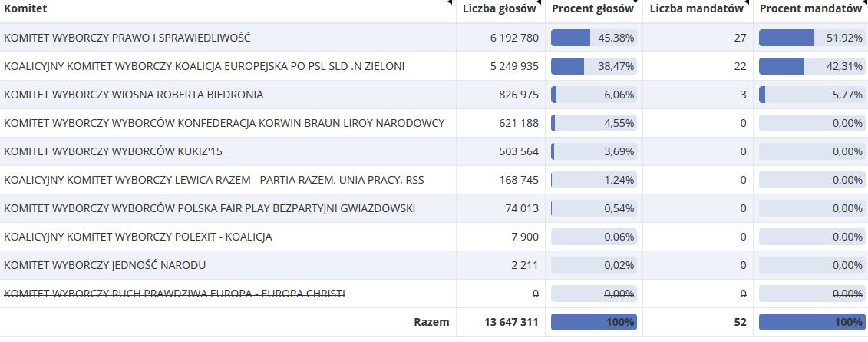The width and height of the screenshot is (868, 342).
Task: Click the Razem total votes value 13 647 311
Action: 502,322
